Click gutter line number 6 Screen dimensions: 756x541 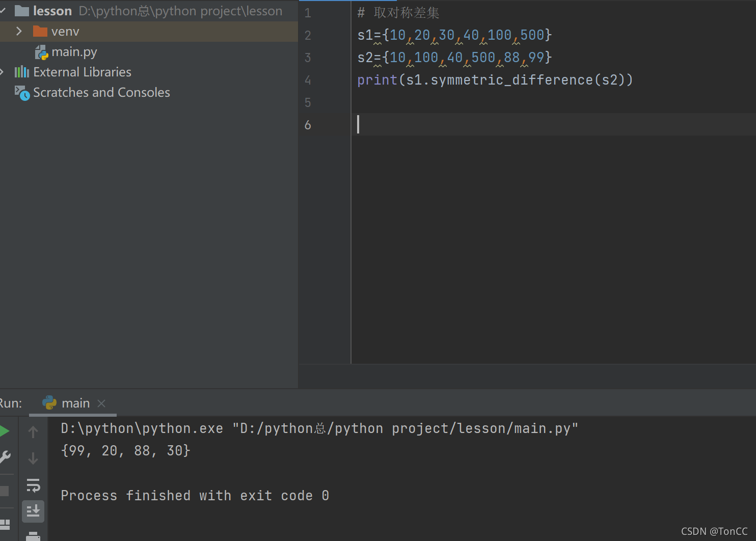click(x=308, y=125)
